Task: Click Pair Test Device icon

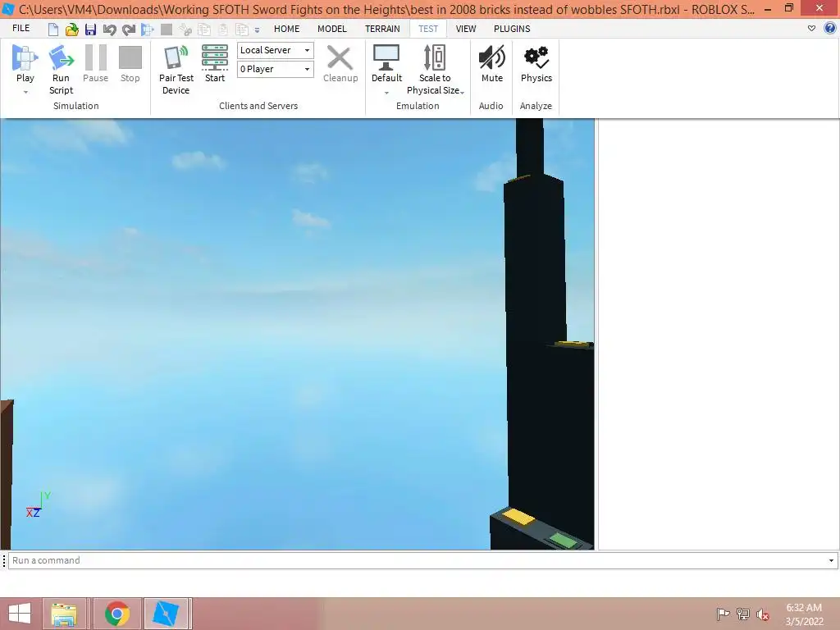Action: (x=176, y=57)
